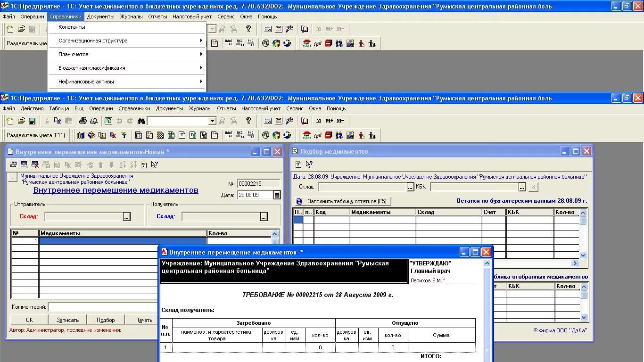This screenshot has height=362, width=644.
Task: Open the date picker calendar button beside Дата
Action: pos(277,195)
